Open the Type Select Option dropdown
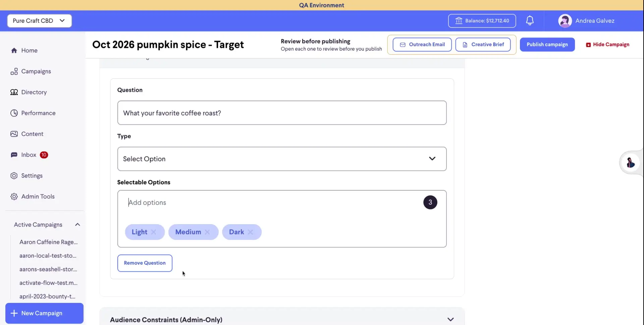This screenshot has width=644, height=325. (282, 159)
